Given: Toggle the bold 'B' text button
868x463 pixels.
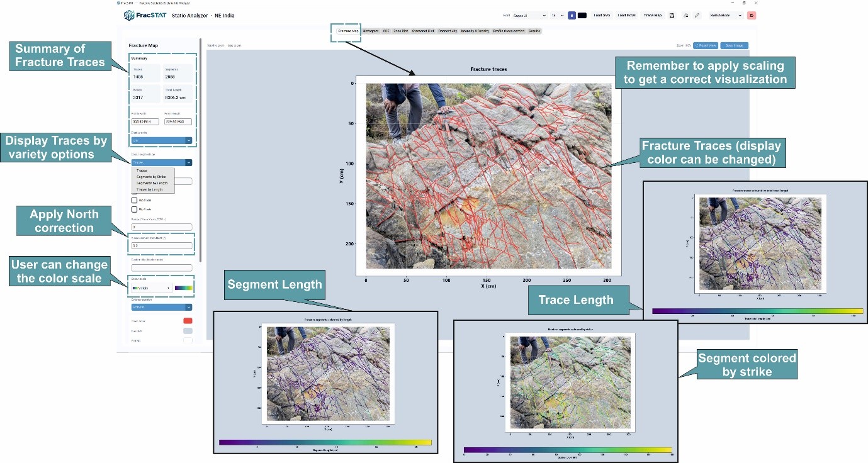Looking at the screenshot, I should point(572,15).
